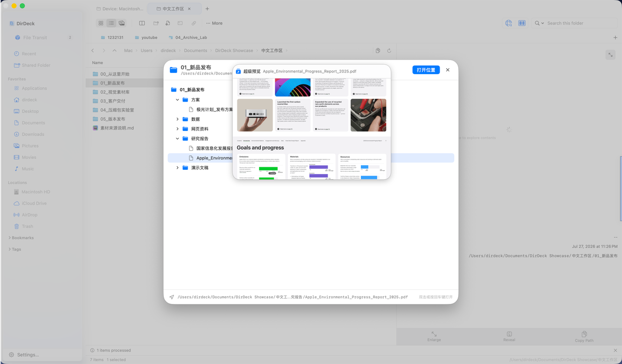Add a new tab with plus
This screenshot has height=364, width=622.
(207, 9)
